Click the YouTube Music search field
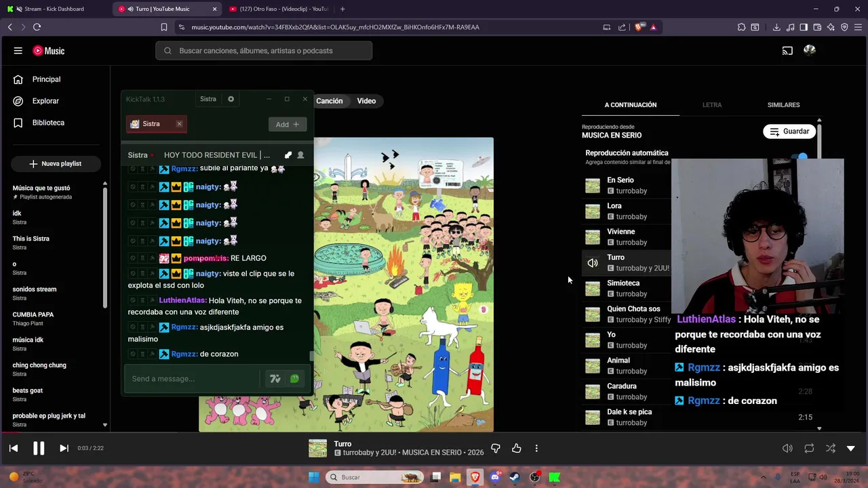Screen dimensions: 868x488 click(x=264, y=51)
